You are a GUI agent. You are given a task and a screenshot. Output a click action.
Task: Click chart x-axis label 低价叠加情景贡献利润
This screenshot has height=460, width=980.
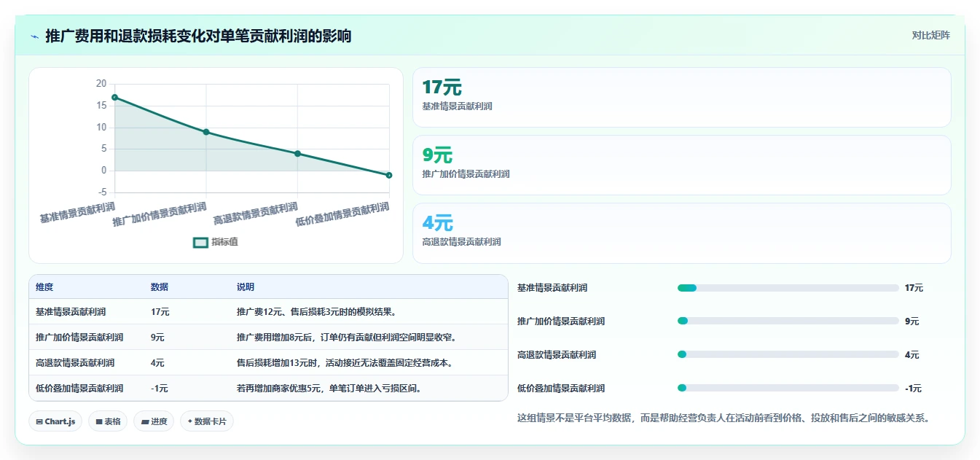pyautogui.click(x=342, y=214)
